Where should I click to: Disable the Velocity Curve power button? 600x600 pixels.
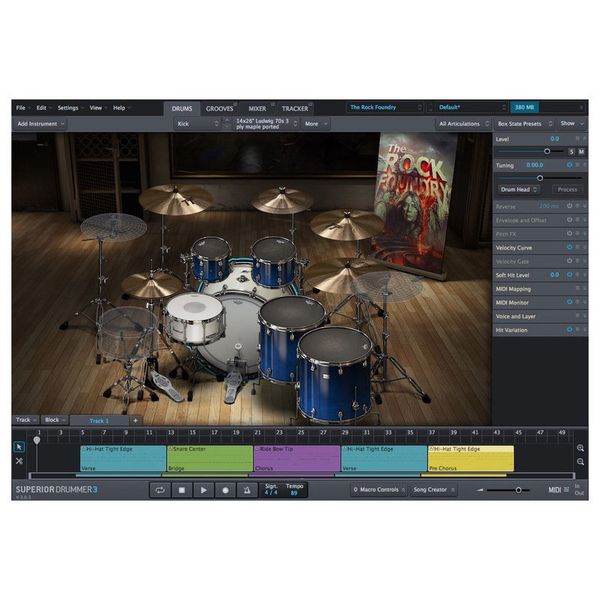point(569,247)
